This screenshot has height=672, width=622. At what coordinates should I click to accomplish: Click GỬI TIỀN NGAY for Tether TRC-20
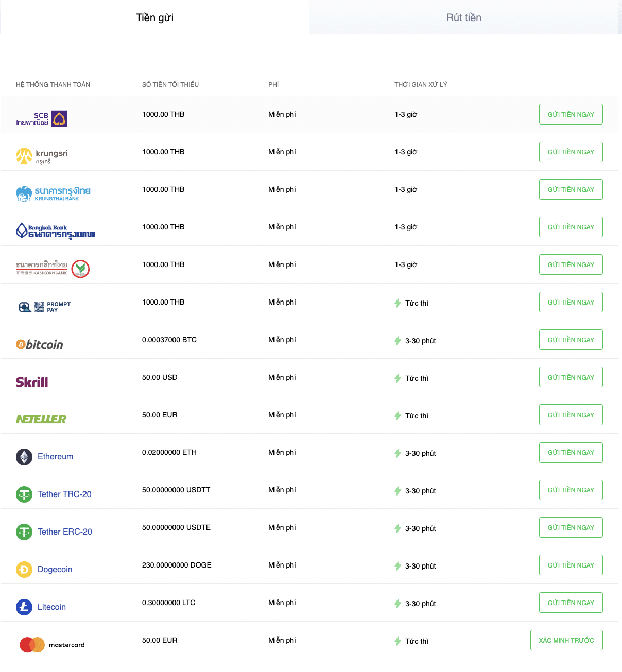[571, 490]
